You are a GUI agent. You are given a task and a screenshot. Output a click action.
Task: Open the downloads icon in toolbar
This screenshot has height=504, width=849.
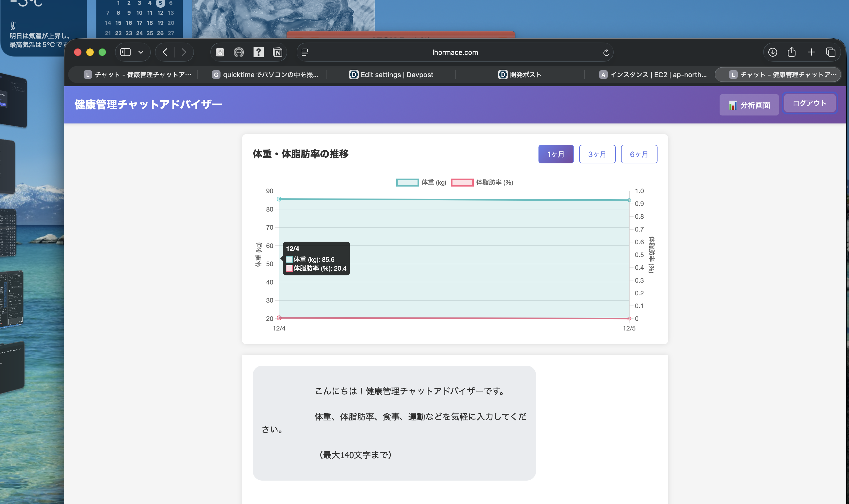[773, 52]
